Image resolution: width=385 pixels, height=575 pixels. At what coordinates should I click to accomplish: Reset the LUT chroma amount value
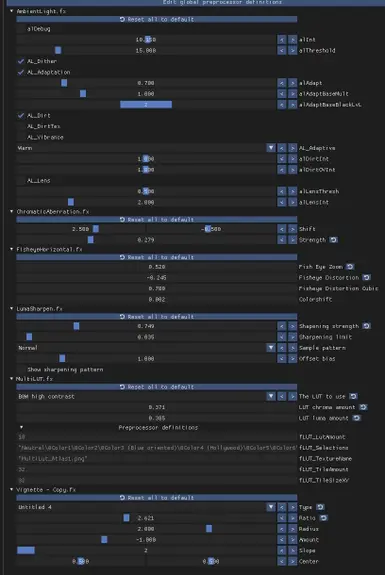363,407
